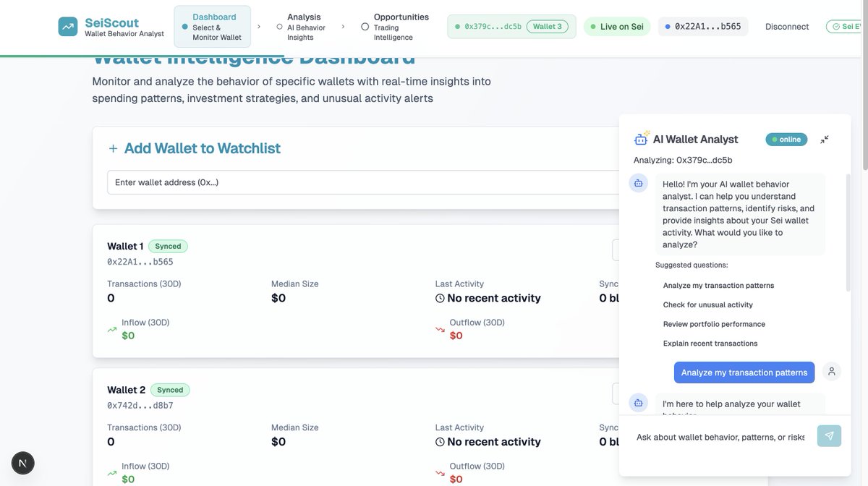Minimize the AI Wallet Analyst chat panel

825,140
